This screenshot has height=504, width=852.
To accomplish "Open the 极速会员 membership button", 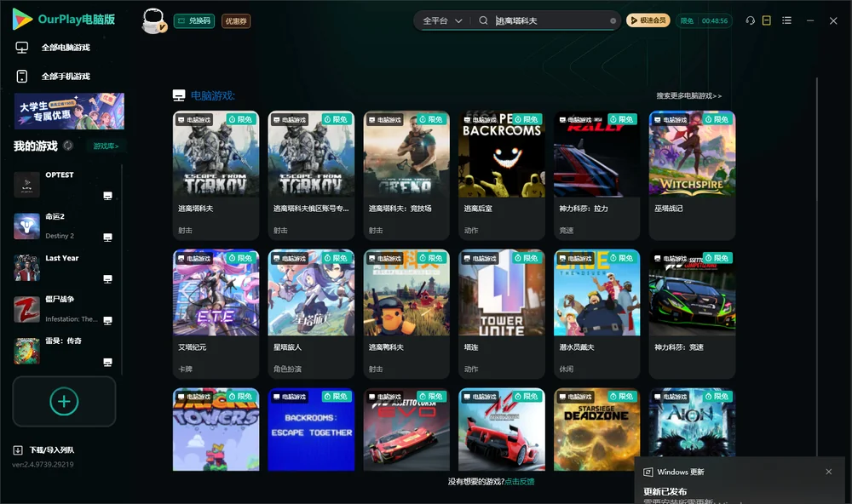I will [648, 20].
